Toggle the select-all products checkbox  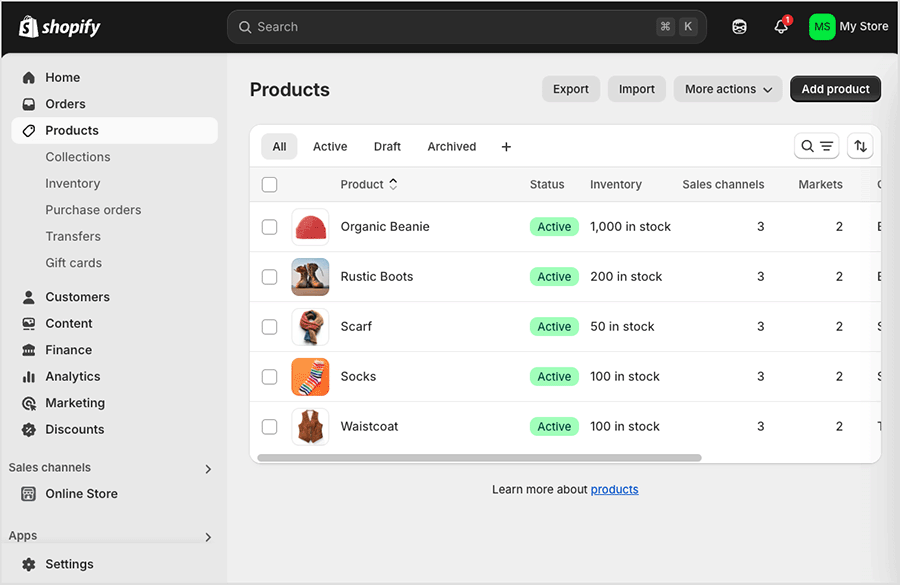click(269, 184)
